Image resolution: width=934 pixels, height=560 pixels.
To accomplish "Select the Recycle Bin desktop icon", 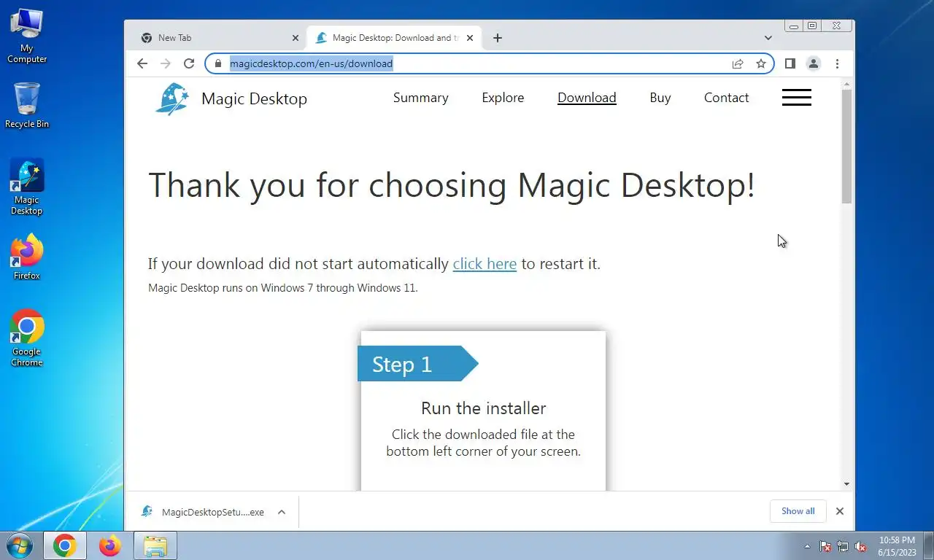I will pos(27,106).
